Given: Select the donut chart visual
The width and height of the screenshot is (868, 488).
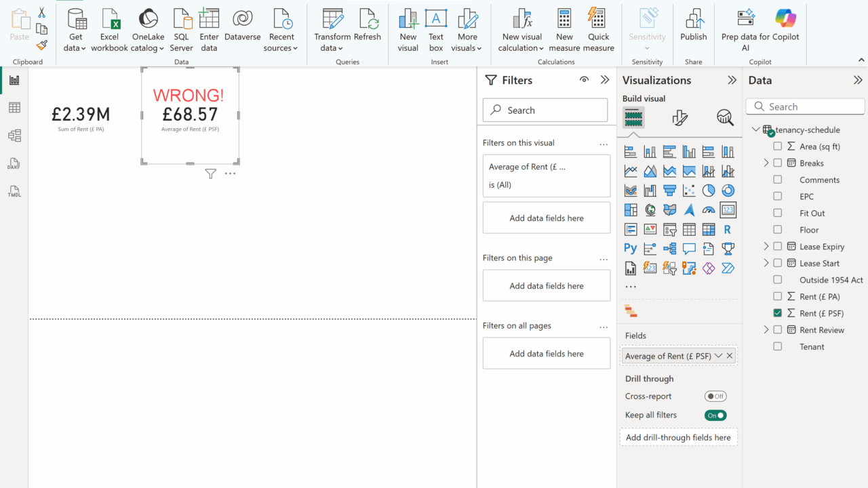Looking at the screenshot, I should 728,190.
